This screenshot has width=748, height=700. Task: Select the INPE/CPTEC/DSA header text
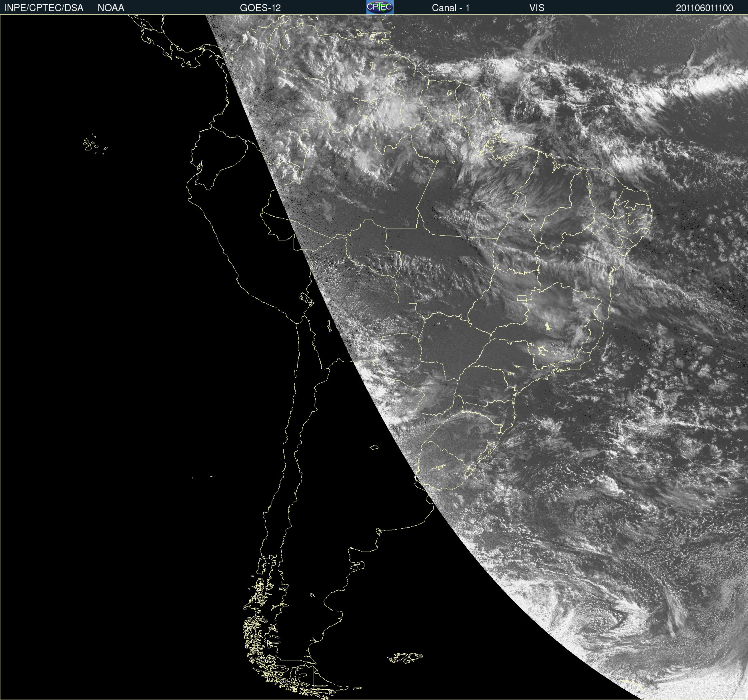click(44, 8)
